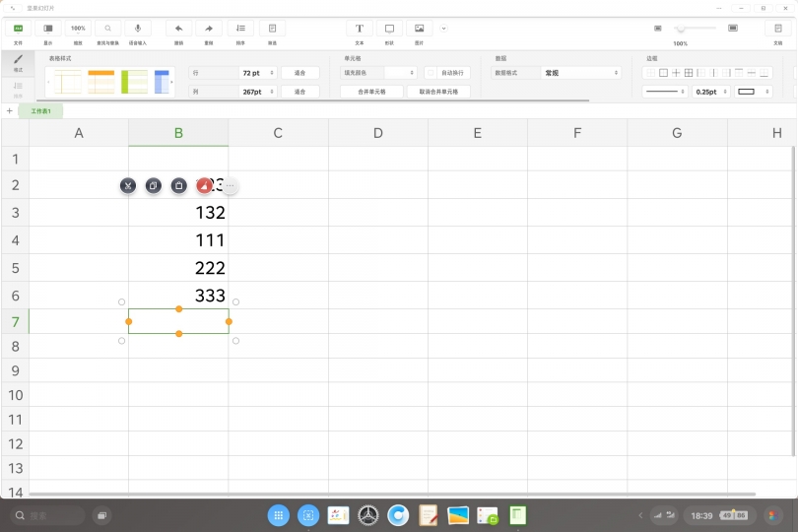Open the fill color (填充颜色) picker
Viewport: 798px width, 532px height.
click(401, 73)
